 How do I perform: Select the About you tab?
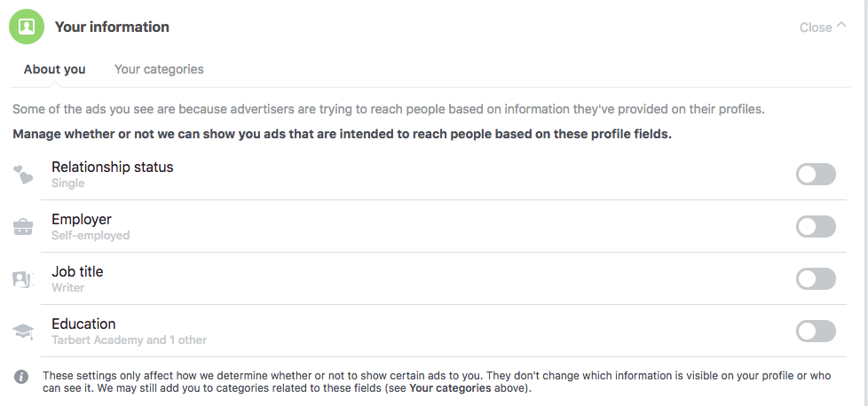coord(55,69)
